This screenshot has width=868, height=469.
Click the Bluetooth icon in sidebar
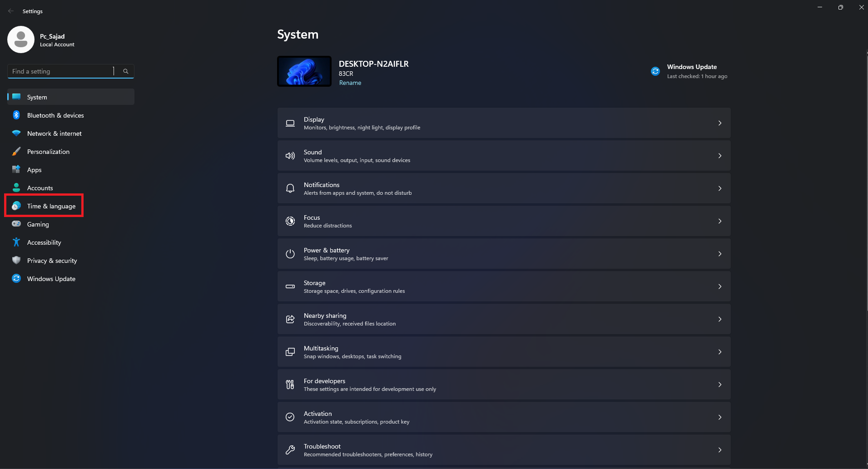[16, 115]
